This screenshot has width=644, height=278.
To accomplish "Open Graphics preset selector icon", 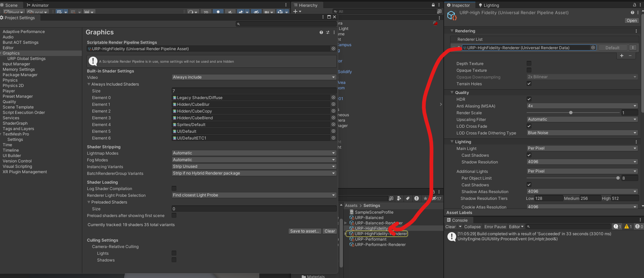I will (328, 32).
